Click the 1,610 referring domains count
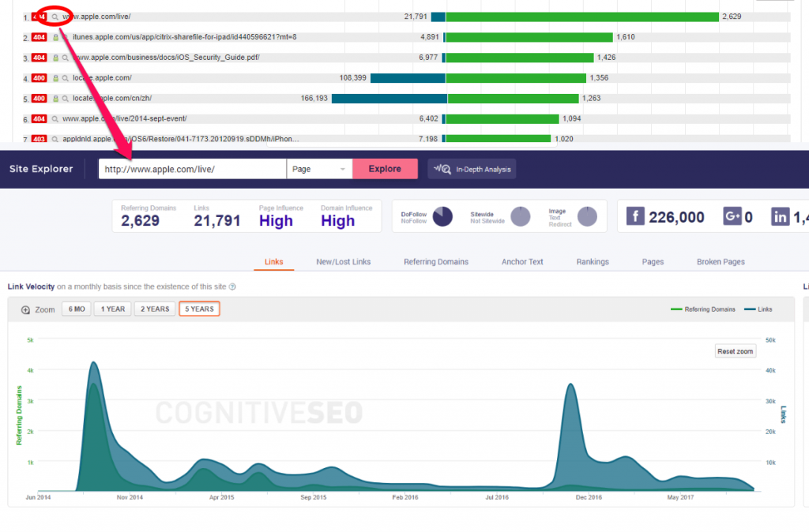Screen dimensions: 809x532 pyautogui.click(x=626, y=37)
